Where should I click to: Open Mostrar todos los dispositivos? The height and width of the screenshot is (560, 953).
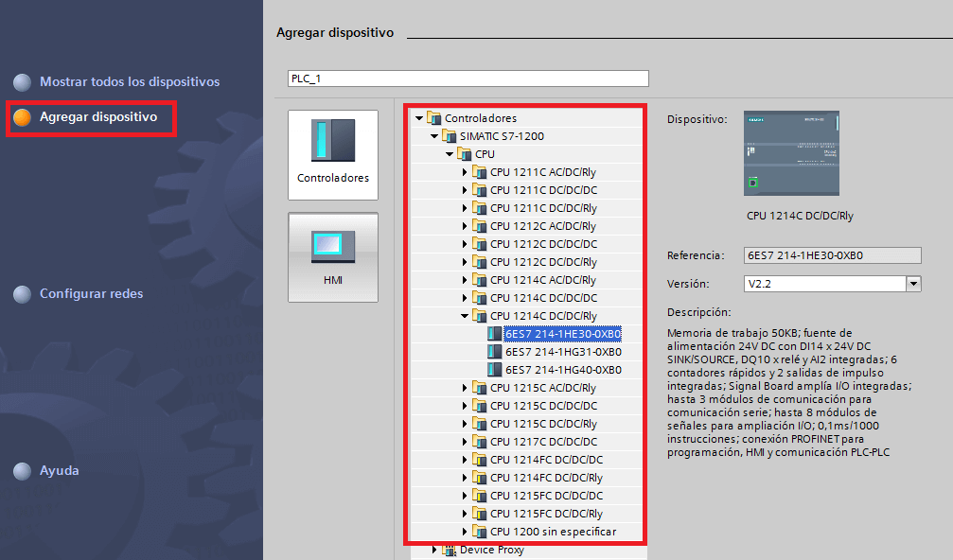130,82
